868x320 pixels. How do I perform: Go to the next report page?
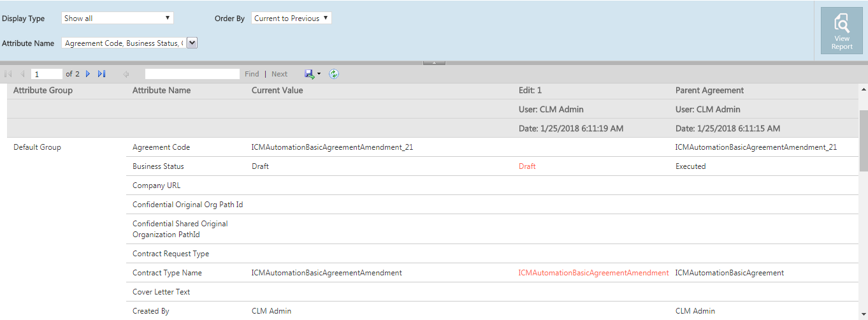point(89,74)
